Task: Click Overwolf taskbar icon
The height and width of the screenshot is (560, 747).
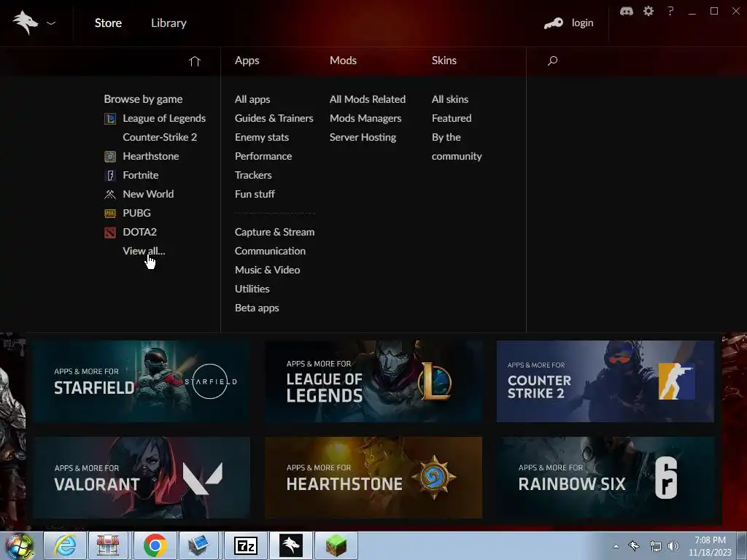Action: [290, 545]
